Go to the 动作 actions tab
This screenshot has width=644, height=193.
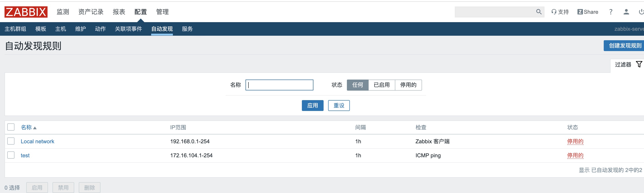[100, 29]
